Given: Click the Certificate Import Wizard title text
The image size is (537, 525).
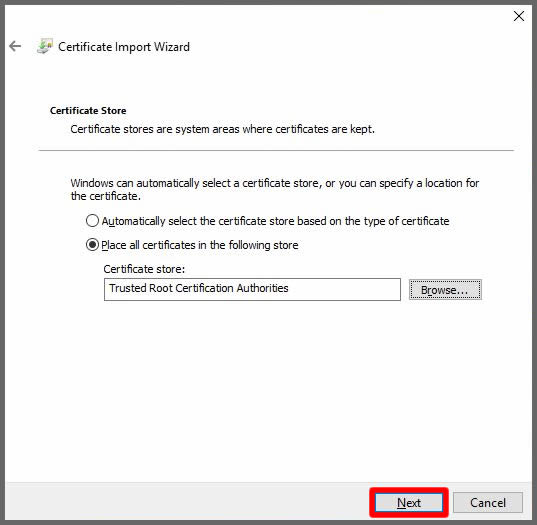Looking at the screenshot, I should coord(124,47).
